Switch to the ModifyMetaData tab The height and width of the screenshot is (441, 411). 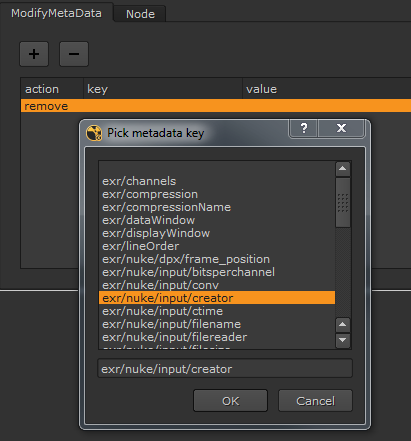point(56,13)
